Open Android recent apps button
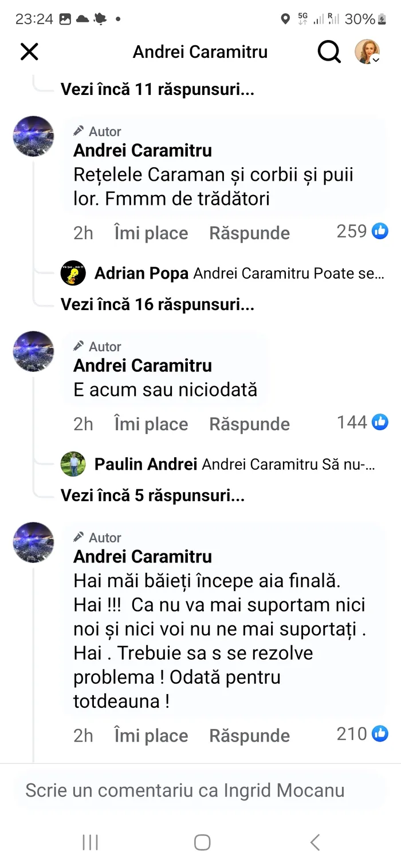The height and width of the screenshot is (868, 401). tap(91, 842)
